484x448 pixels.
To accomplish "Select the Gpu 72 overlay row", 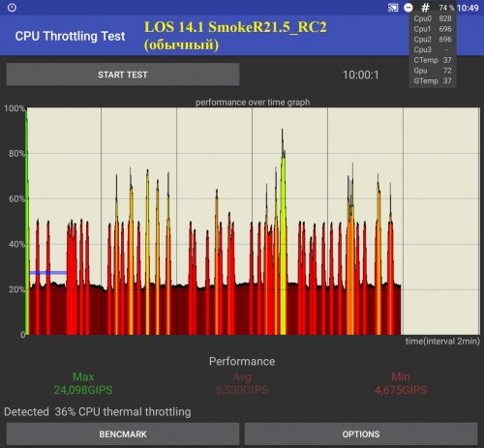I will click(x=433, y=71).
